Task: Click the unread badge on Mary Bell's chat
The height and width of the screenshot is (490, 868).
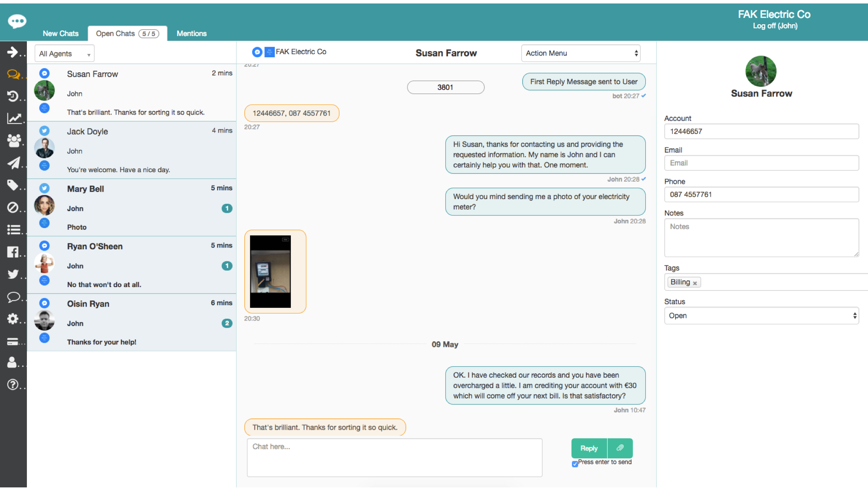Action: click(227, 208)
